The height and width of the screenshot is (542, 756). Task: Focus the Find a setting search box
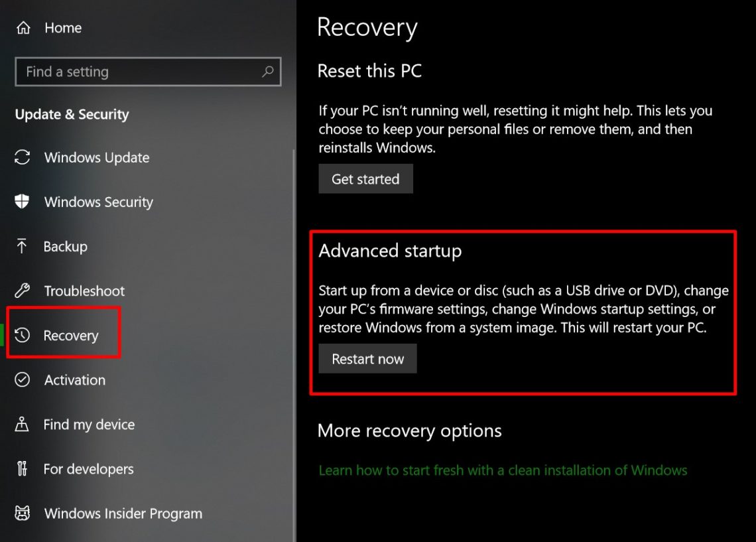tap(139, 72)
